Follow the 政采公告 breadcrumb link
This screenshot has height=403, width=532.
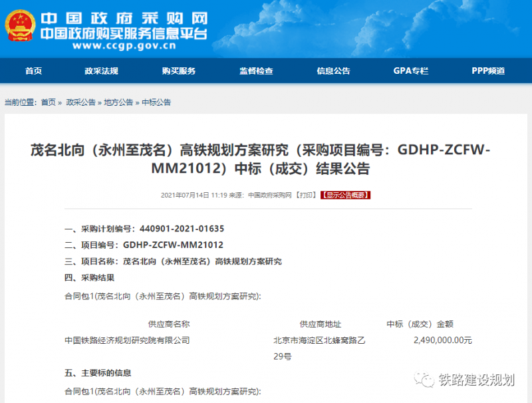click(80, 102)
